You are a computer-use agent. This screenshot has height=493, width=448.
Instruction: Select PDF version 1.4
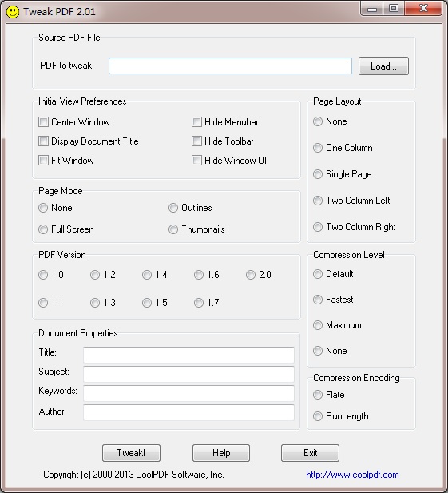(147, 275)
